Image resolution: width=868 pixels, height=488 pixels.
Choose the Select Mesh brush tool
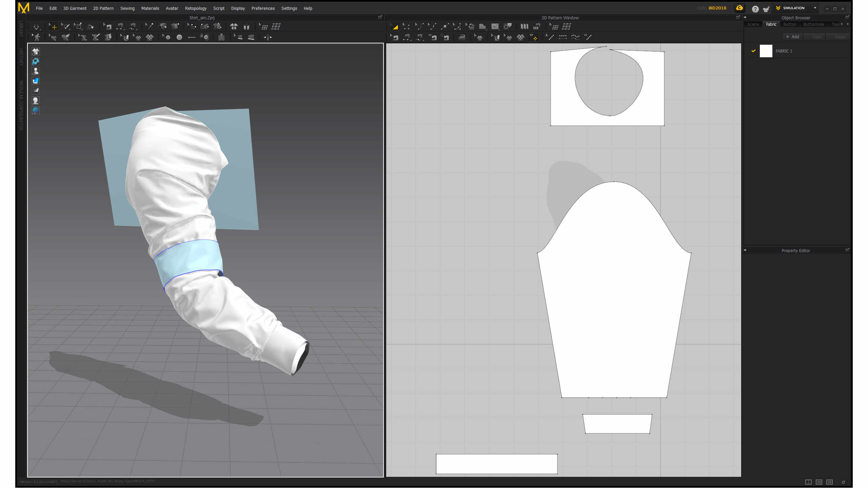tap(65, 26)
